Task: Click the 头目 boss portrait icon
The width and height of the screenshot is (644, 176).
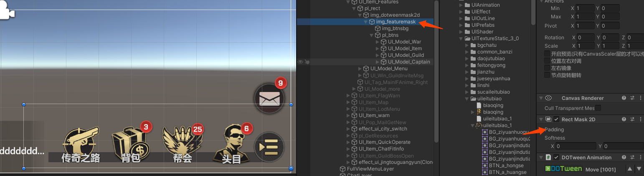Action: coord(231,142)
